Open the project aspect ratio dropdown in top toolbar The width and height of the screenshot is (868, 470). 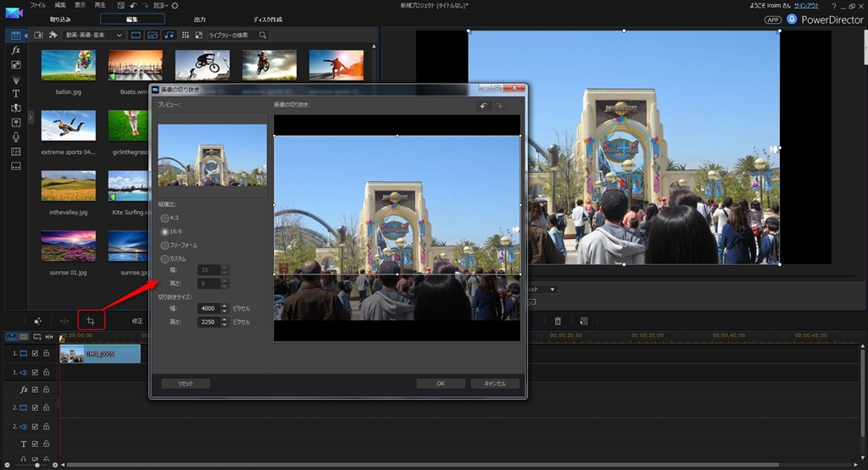click(x=159, y=6)
